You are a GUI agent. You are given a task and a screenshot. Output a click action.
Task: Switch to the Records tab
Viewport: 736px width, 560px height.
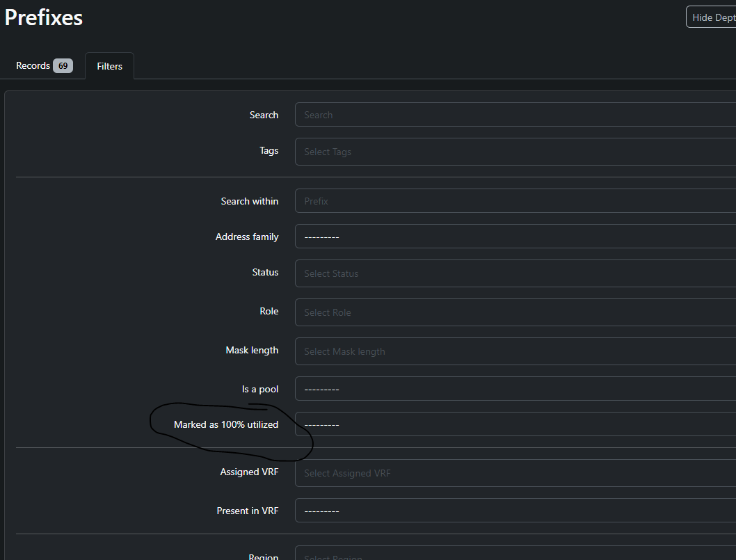(x=33, y=65)
